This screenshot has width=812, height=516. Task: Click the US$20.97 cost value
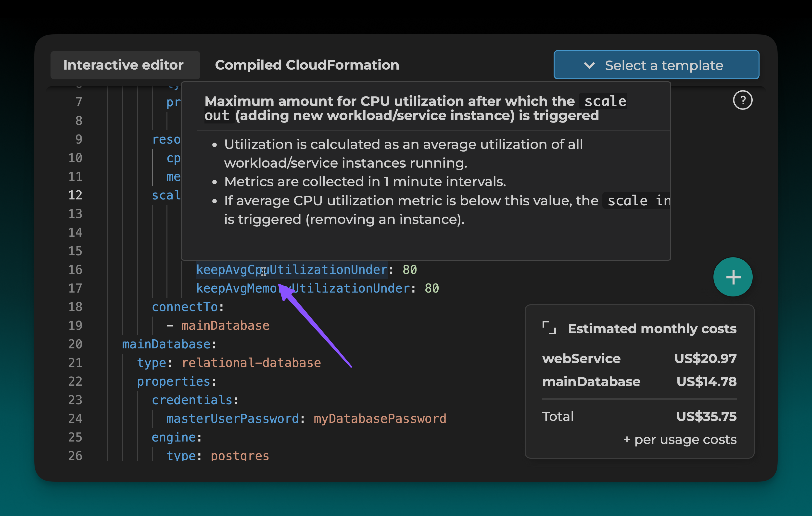pyautogui.click(x=705, y=359)
